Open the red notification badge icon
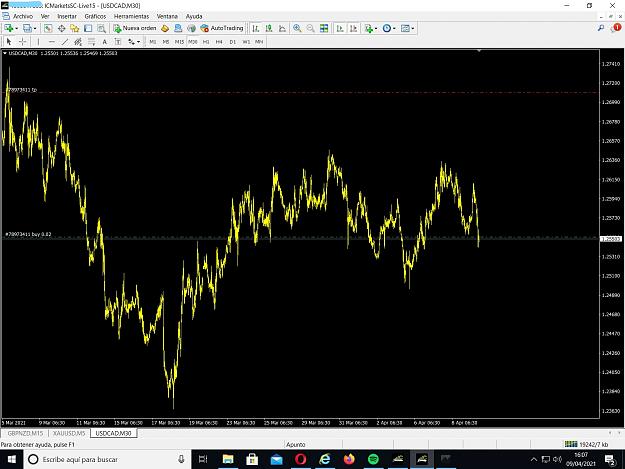The image size is (625, 469). click(x=616, y=28)
